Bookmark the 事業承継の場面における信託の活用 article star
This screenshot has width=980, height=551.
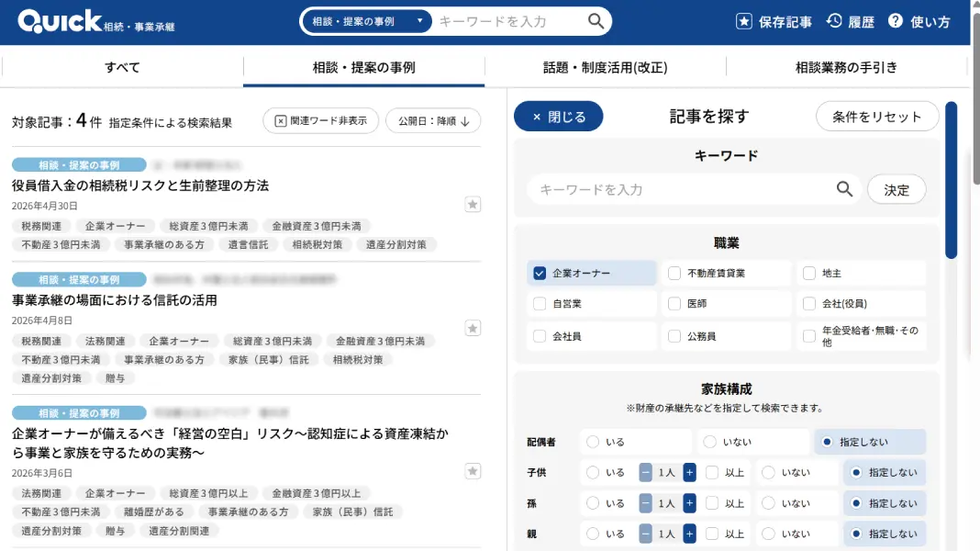tap(473, 329)
